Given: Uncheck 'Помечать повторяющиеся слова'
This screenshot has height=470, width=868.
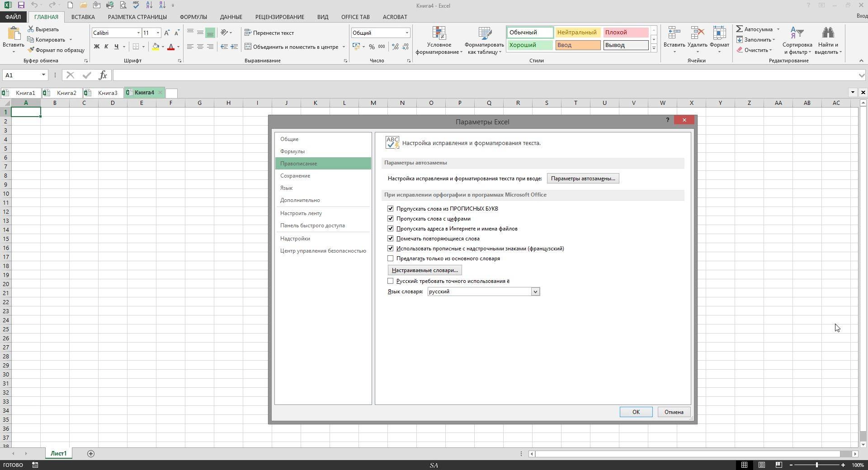Looking at the screenshot, I should (x=391, y=238).
